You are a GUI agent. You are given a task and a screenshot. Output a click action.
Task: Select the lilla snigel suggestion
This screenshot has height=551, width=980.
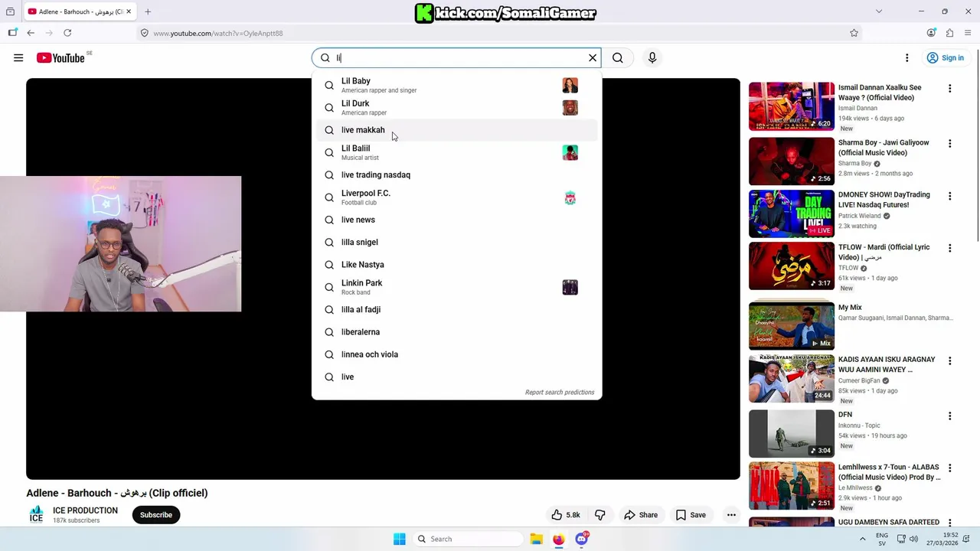[457, 242]
